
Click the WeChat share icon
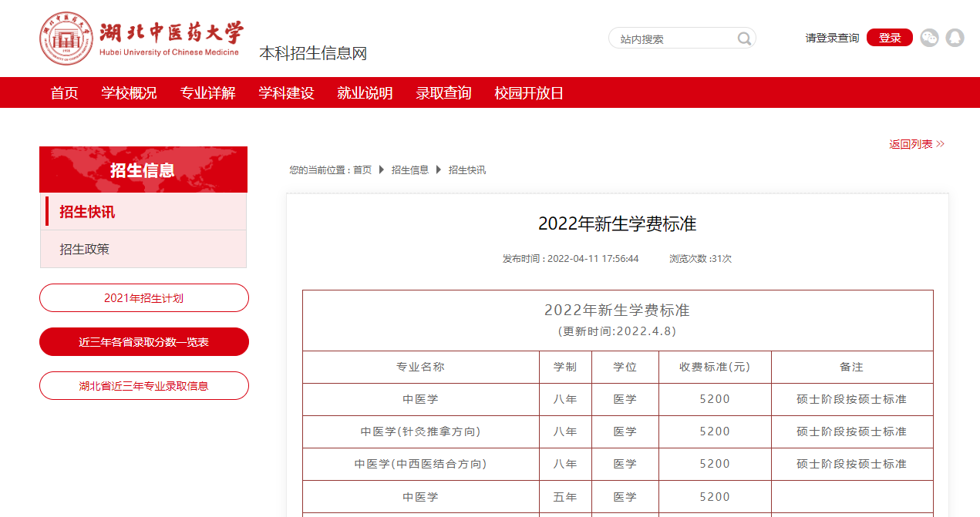tap(929, 38)
